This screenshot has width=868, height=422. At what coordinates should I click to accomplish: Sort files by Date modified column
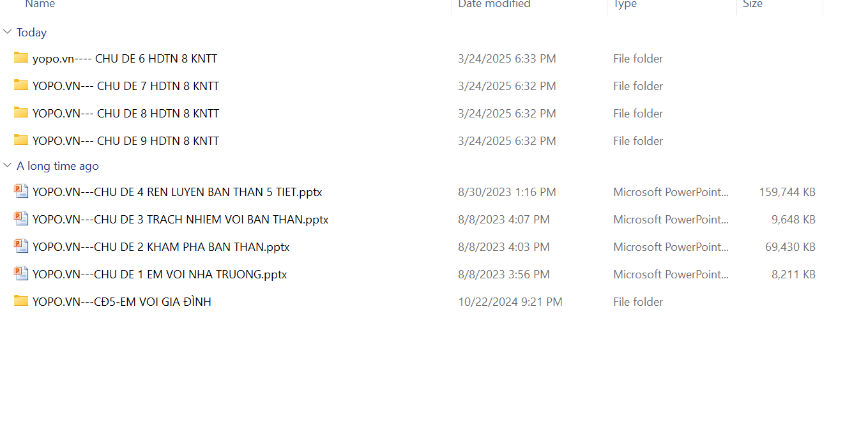pos(494,4)
